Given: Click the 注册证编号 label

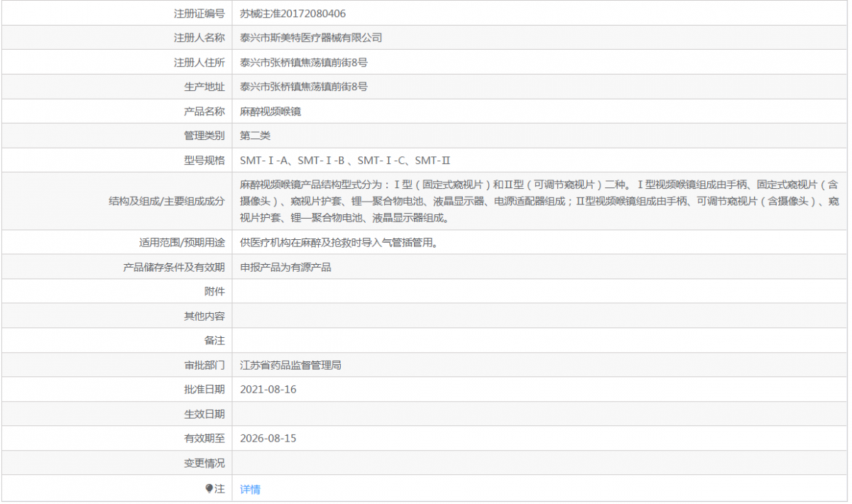Looking at the screenshot, I should click(x=200, y=13).
